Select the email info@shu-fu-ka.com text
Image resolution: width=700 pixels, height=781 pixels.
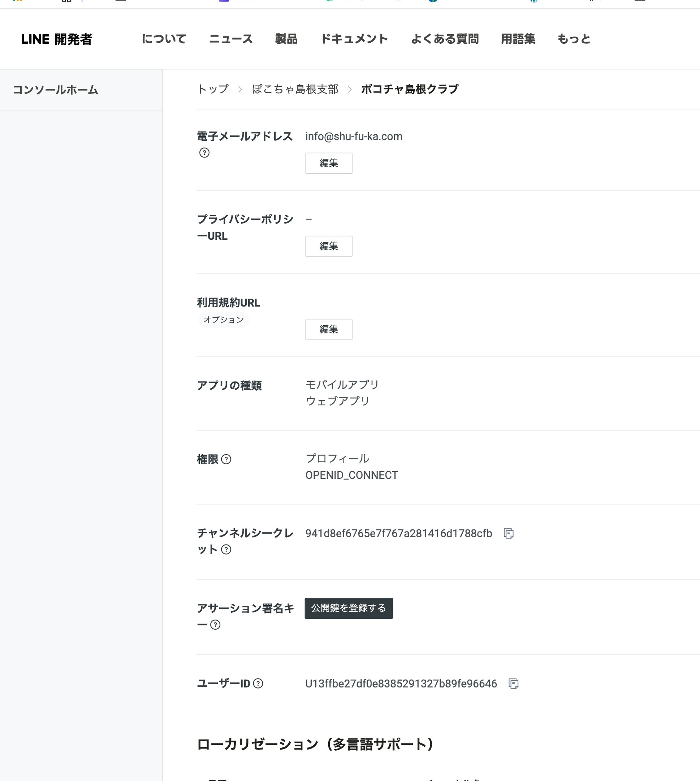pyautogui.click(x=354, y=136)
